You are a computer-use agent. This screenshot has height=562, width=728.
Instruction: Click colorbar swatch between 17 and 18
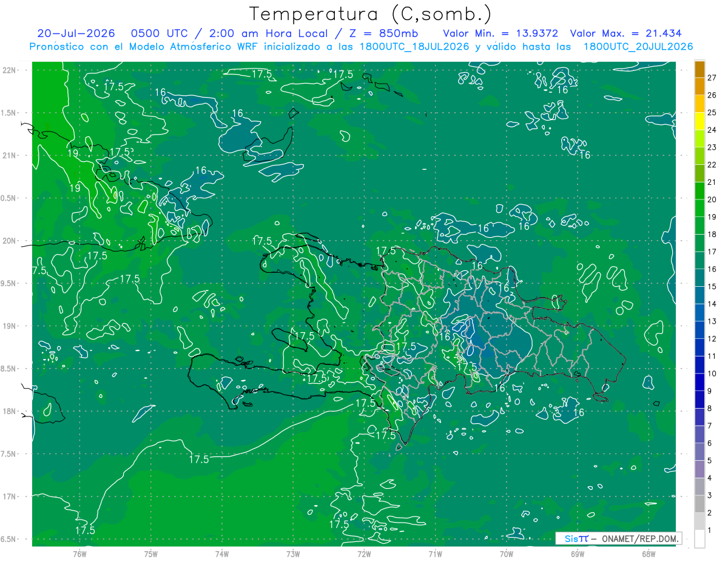[699, 243]
